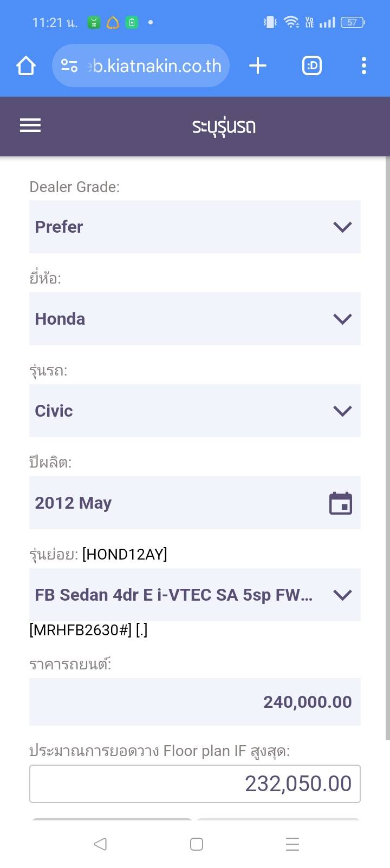Viewport: 390px width, 868px height.
Task: Open the browser three-dot menu
Action: 363,66
